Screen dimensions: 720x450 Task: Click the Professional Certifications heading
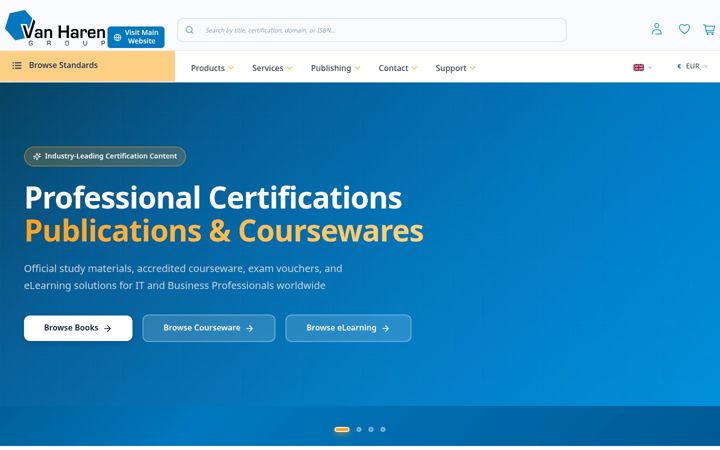click(x=213, y=198)
